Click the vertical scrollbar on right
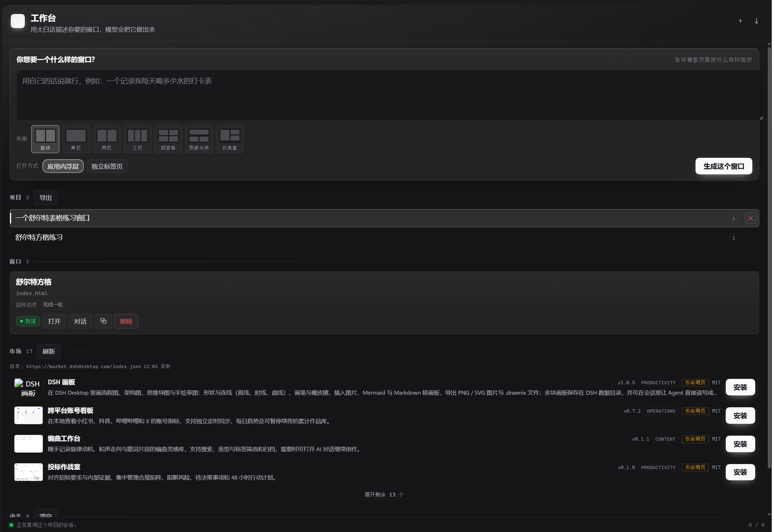This screenshot has height=532, width=775. point(769,257)
